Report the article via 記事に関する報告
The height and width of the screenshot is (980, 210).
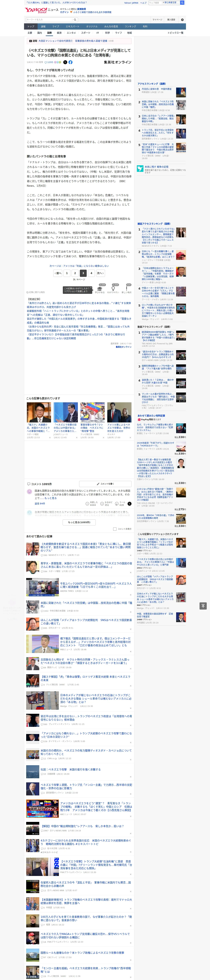(36, 292)
